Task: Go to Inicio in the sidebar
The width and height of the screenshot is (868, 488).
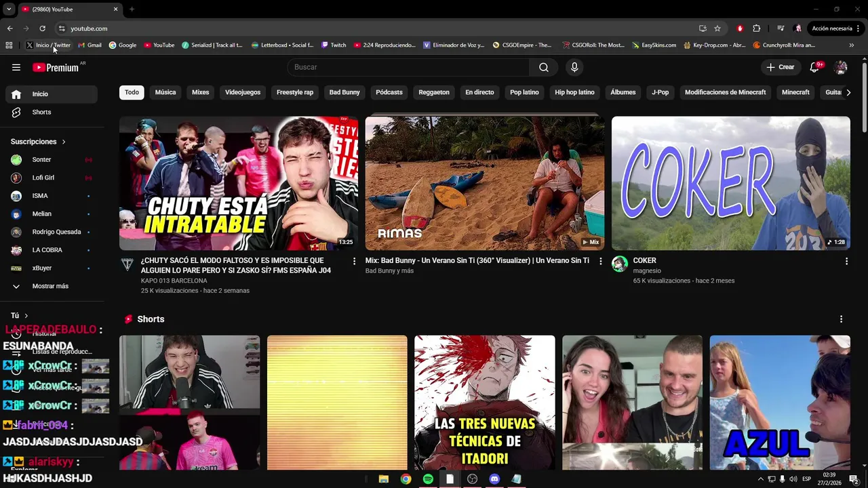Action: tap(52, 94)
